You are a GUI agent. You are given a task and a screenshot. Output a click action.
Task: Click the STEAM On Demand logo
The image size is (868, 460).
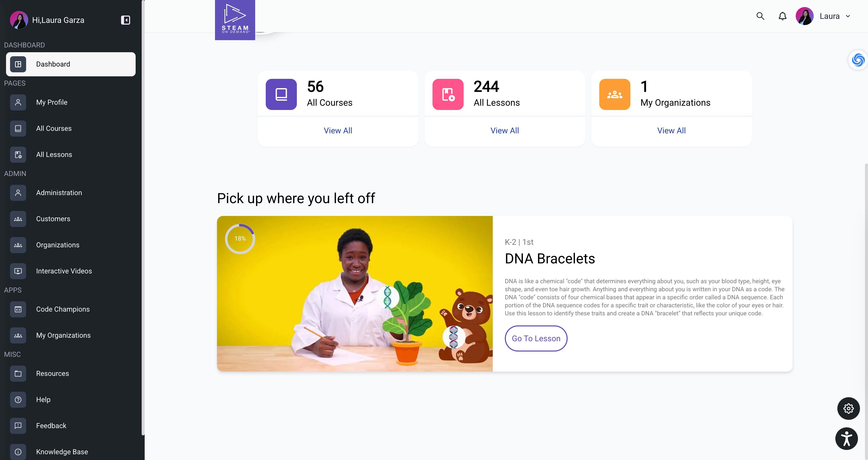pos(235,20)
